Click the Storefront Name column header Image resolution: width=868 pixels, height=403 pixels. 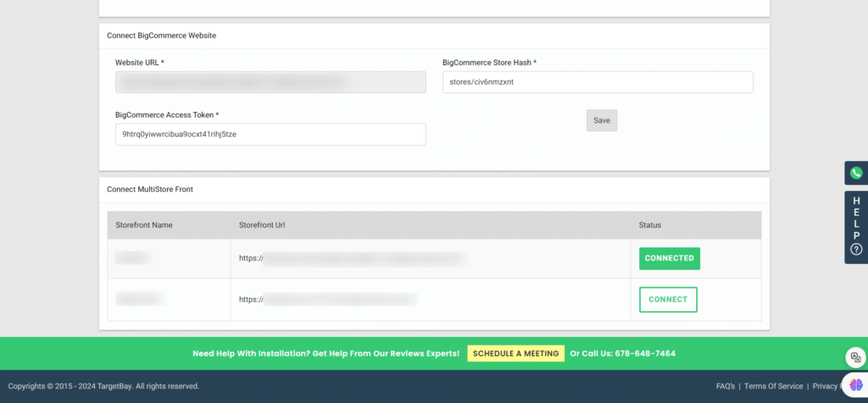144,226
